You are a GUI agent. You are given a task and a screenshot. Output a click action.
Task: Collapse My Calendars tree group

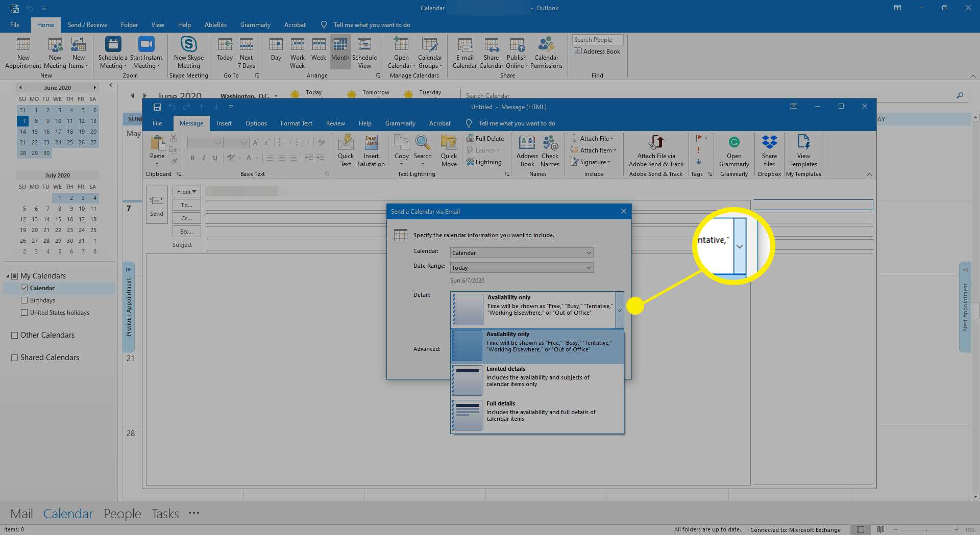click(x=8, y=276)
